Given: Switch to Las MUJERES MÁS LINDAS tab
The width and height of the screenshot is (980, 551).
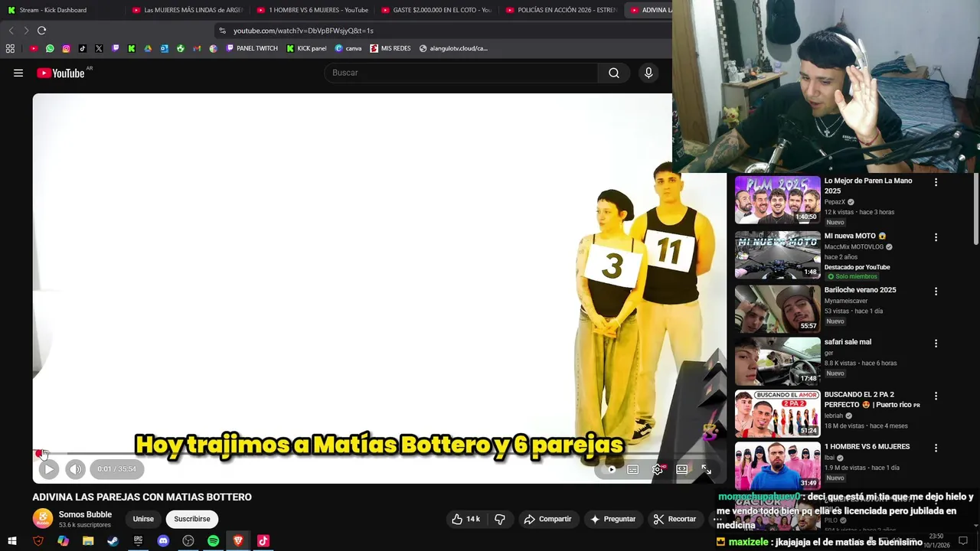Looking at the screenshot, I should coord(187,10).
